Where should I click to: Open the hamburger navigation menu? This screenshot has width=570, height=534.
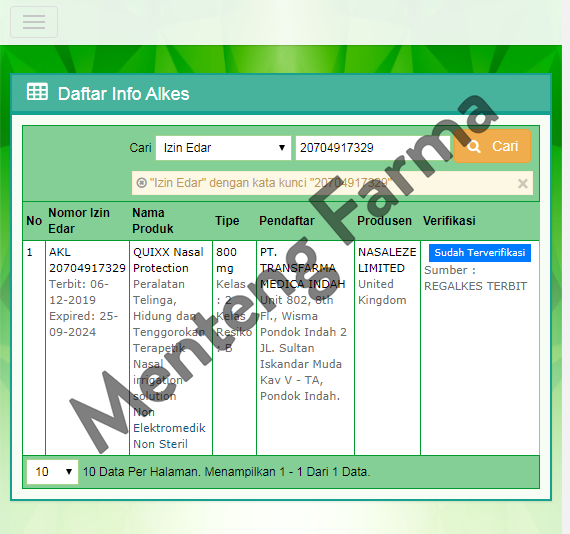(x=34, y=22)
